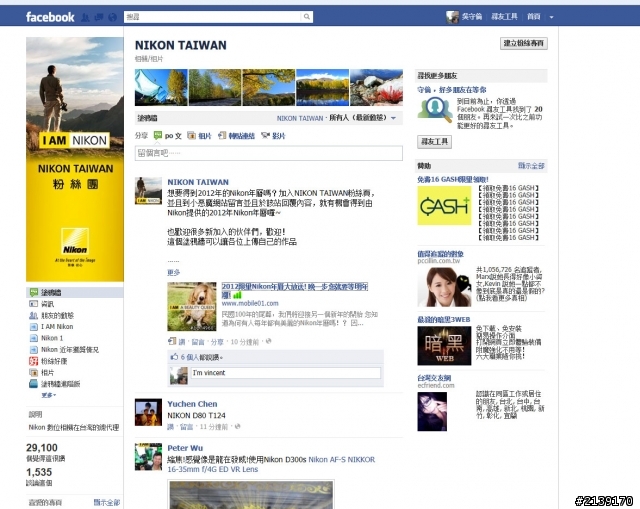This screenshot has height=509, width=640.
Task: Click the link share icon in composer
Action: [x=222, y=136]
